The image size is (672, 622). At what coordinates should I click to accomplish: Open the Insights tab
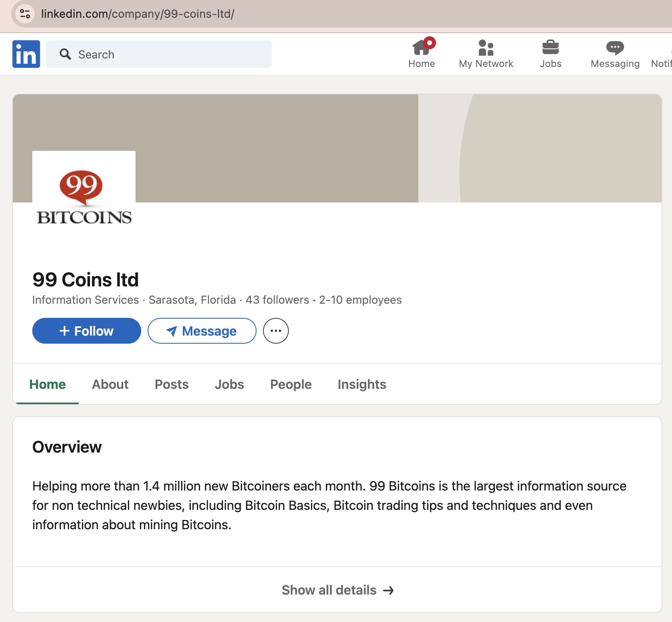pyautogui.click(x=362, y=384)
